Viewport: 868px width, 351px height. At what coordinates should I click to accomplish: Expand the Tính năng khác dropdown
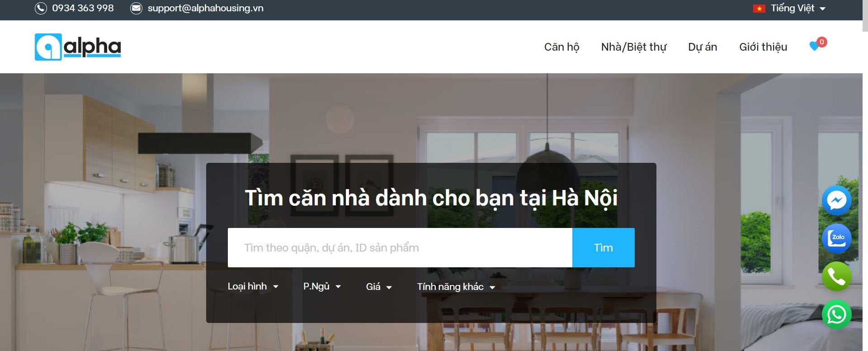coord(456,287)
